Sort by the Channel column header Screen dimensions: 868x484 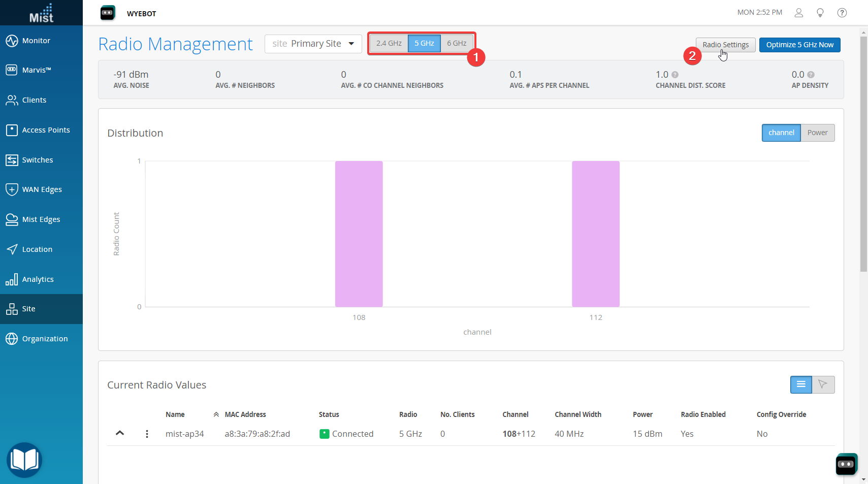click(x=516, y=414)
